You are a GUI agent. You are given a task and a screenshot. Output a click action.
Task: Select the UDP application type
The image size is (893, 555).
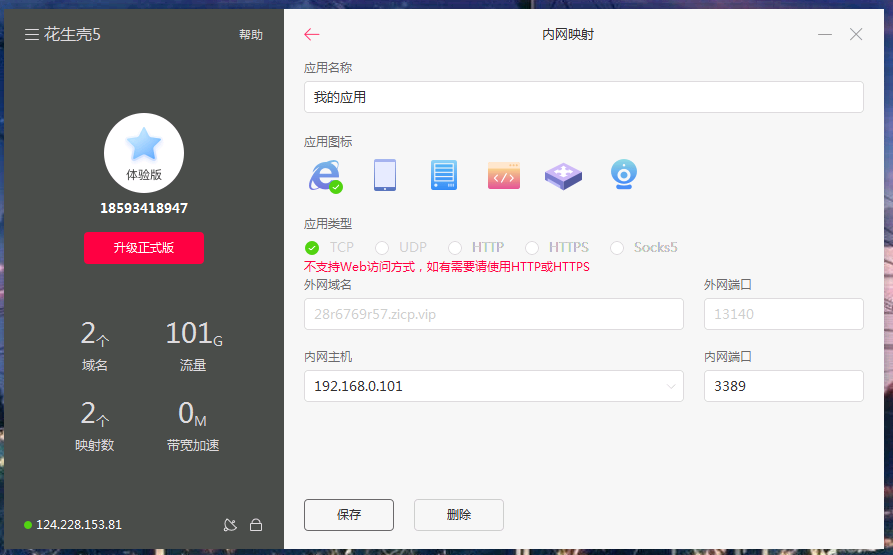[x=382, y=248]
